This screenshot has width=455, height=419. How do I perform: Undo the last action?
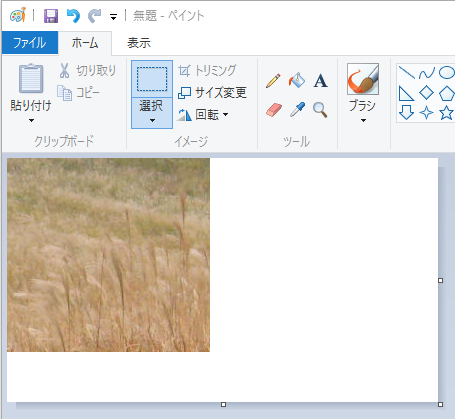[x=73, y=16]
